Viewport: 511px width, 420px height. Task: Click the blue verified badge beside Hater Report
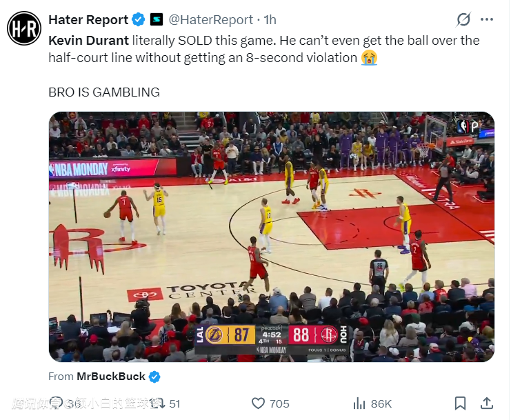coord(138,19)
